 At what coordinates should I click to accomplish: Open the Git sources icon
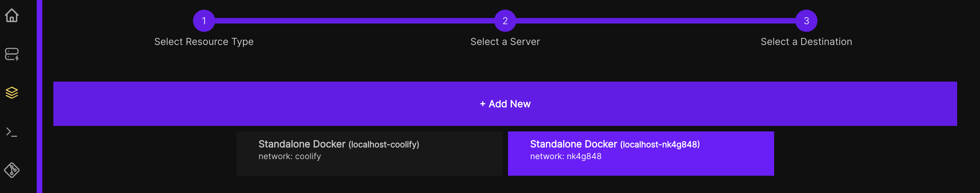(12, 170)
